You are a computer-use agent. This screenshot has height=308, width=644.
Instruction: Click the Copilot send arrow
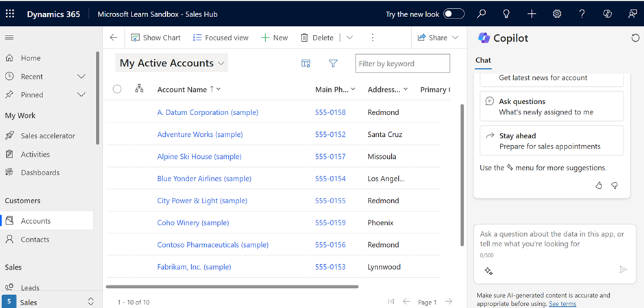click(x=623, y=270)
